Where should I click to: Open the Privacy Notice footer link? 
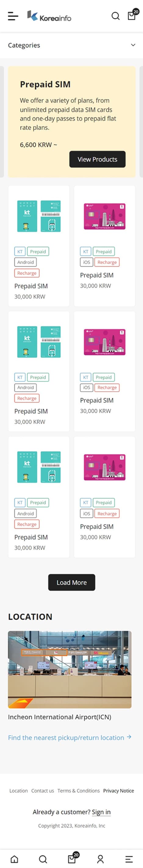(118, 791)
